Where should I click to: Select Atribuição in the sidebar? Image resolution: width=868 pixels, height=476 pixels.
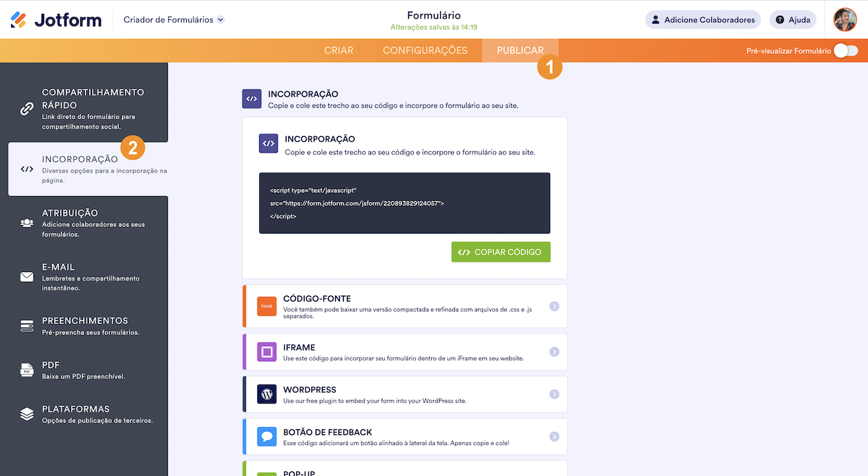coord(84,223)
